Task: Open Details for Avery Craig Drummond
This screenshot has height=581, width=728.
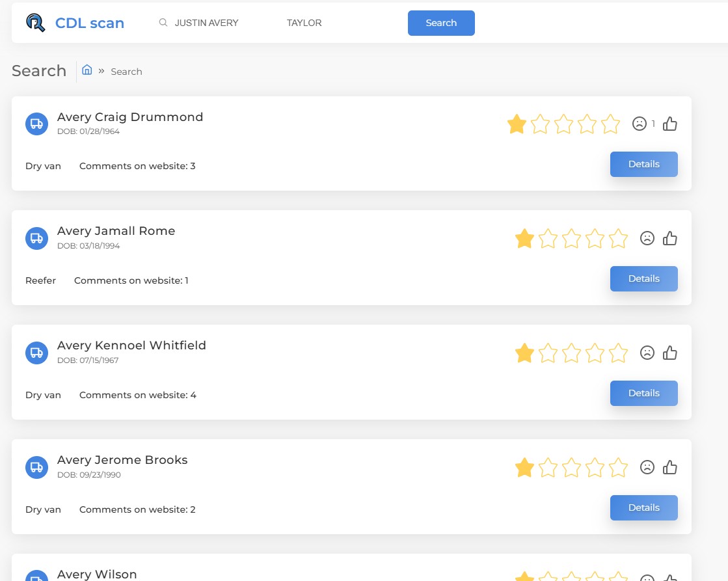Action: (x=643, y=164)
